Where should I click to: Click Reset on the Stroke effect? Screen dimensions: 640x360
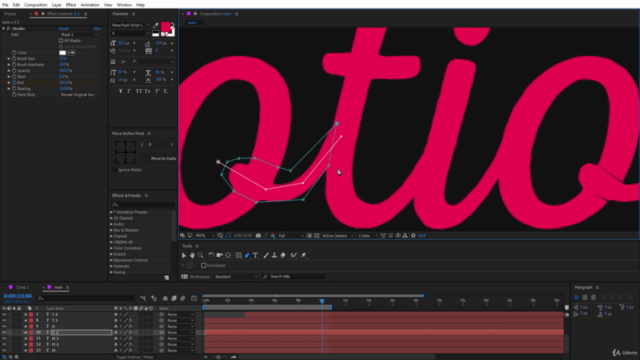point(64,29)
